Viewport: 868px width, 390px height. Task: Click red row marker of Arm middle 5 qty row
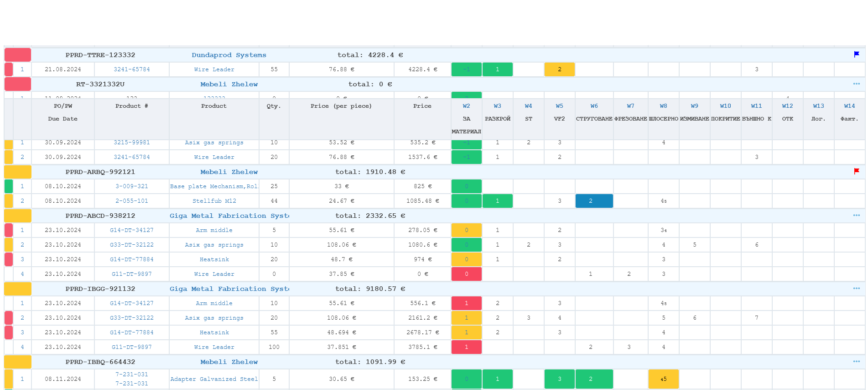coord(9,230)
